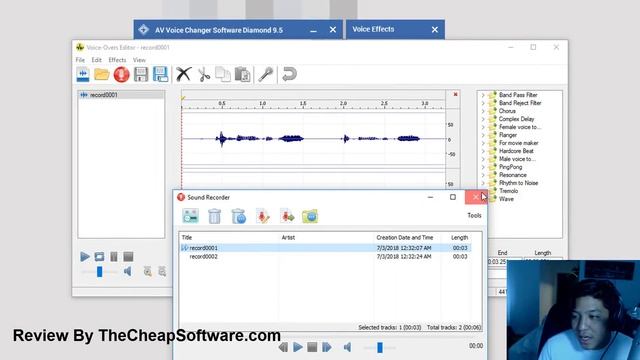
Task: Expand the For movie maker effect
Action: [x=483, y=143]
